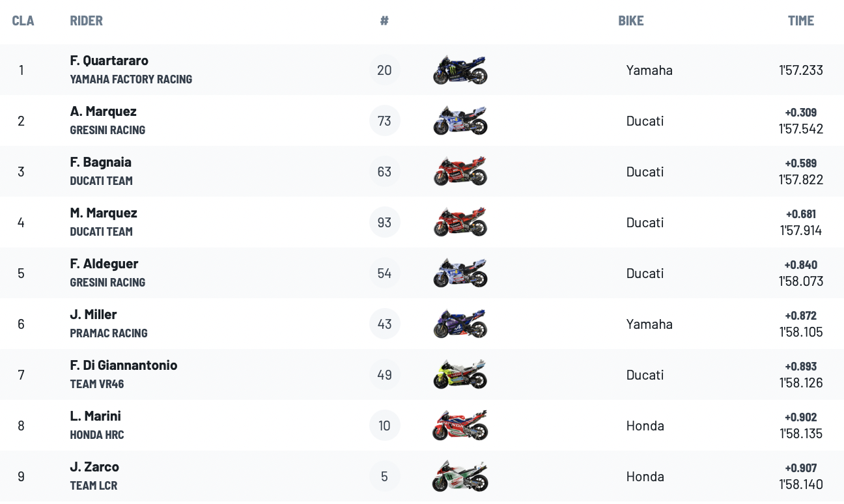Select the number 93 rider badge
This screenshot has width=844, height=504.
[x=384, y=222]
